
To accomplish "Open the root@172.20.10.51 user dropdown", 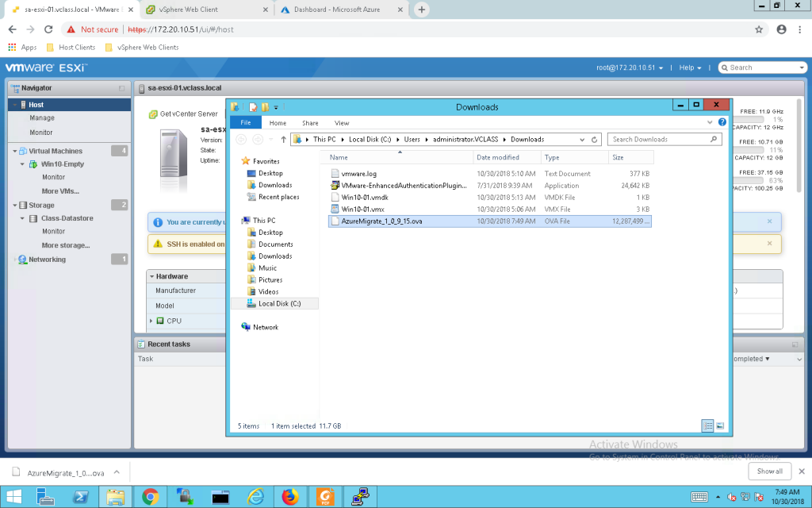I will pos(629,68).
